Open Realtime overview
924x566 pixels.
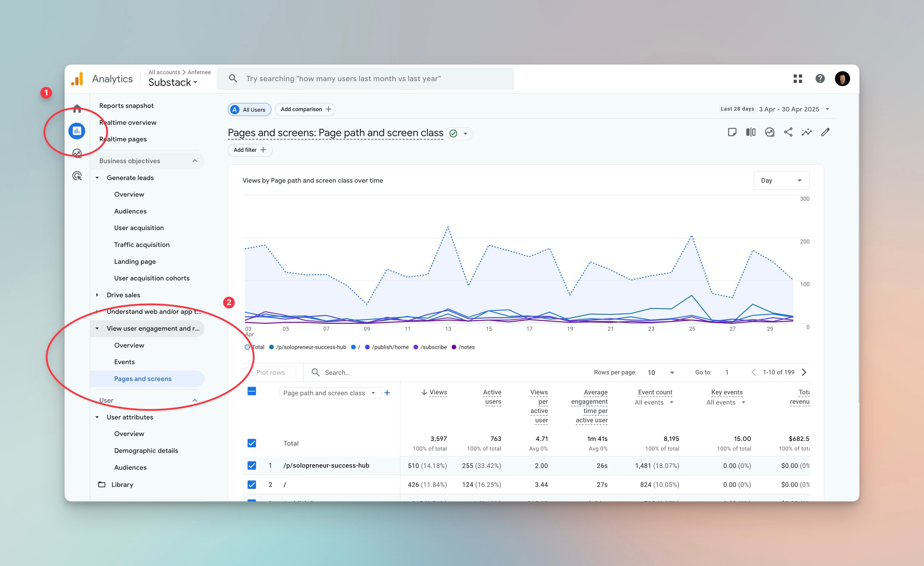coord(128,122)
